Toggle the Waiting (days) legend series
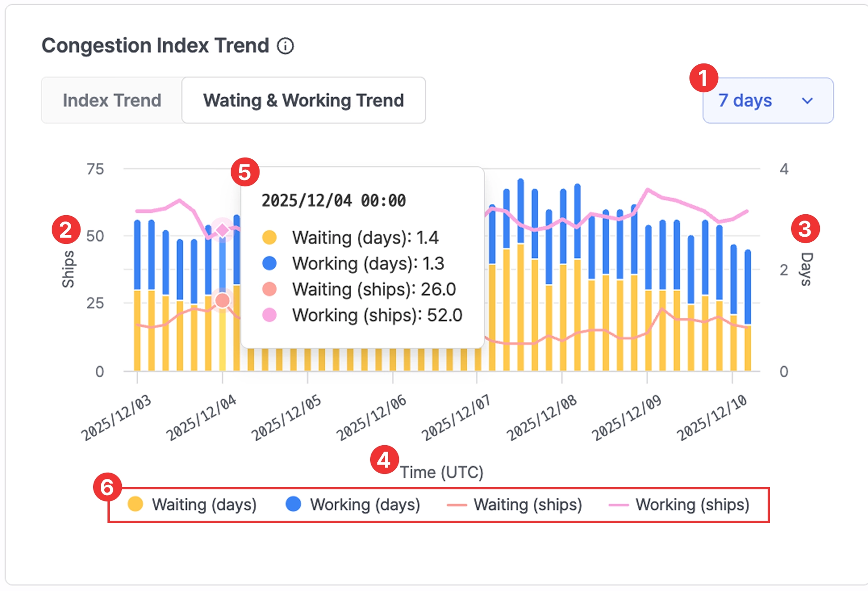Viewport: 868px width, 591px height. [204, 505]
